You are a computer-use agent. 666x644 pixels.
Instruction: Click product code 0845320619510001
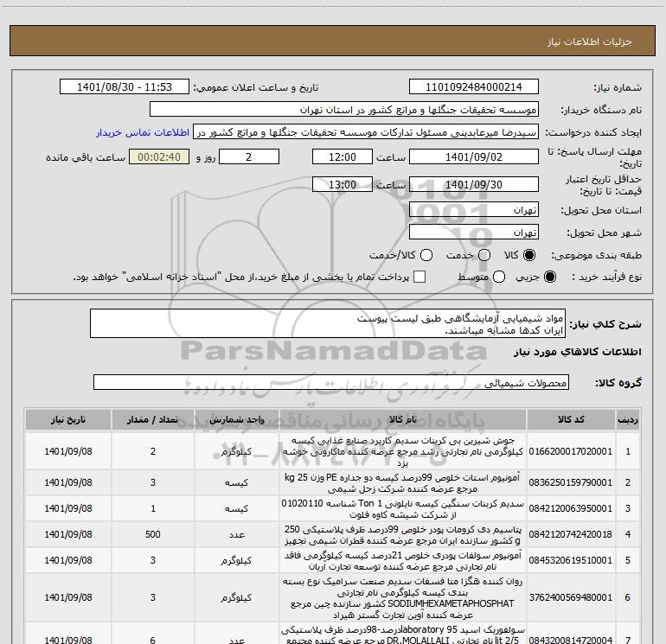click(x=571, y=560)
